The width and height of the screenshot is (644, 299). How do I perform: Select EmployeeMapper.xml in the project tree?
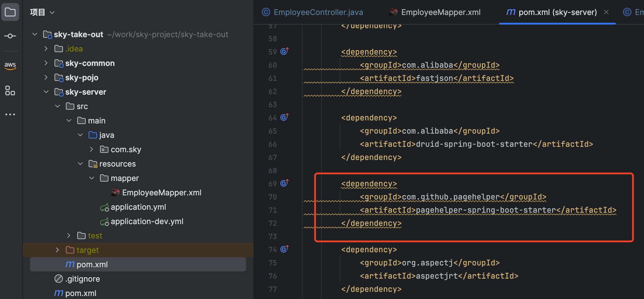click(162, 193)
